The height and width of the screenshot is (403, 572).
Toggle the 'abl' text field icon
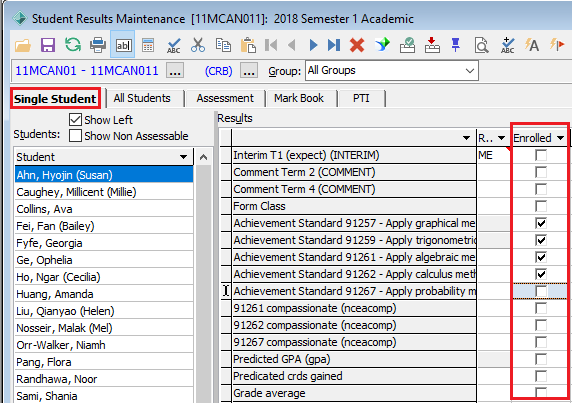coord(123,45)
